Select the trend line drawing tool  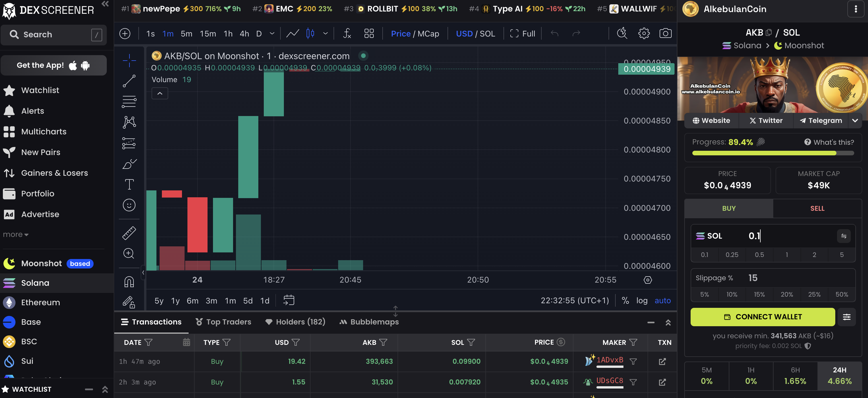pos(129,81)
